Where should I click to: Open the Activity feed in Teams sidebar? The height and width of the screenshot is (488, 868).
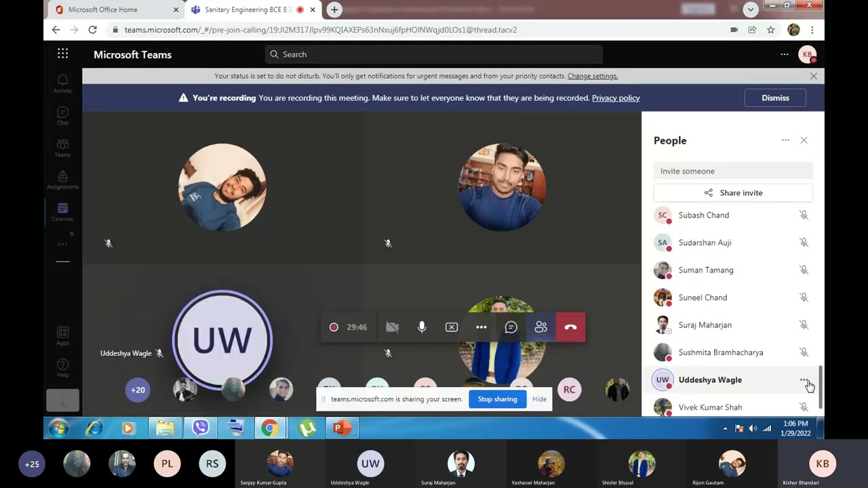point(62,83)
